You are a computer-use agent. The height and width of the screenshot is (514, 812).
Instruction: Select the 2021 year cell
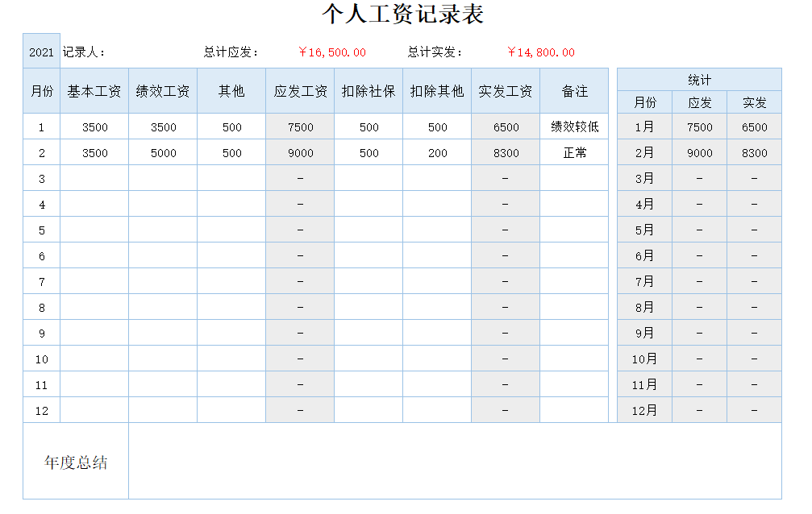pos(41,52)
